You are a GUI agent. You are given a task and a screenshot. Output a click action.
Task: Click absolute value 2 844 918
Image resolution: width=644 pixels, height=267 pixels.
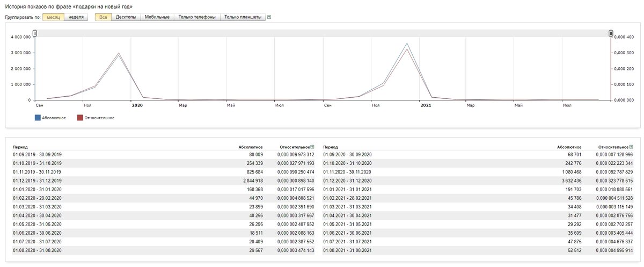[x=253, y=181]
